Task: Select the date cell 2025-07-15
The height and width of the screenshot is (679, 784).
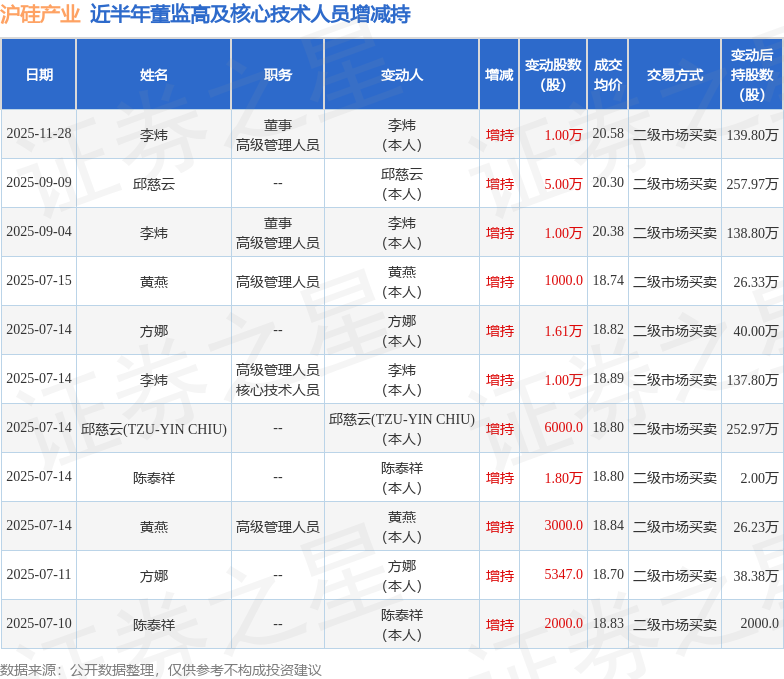Action: tap(39, 280)
